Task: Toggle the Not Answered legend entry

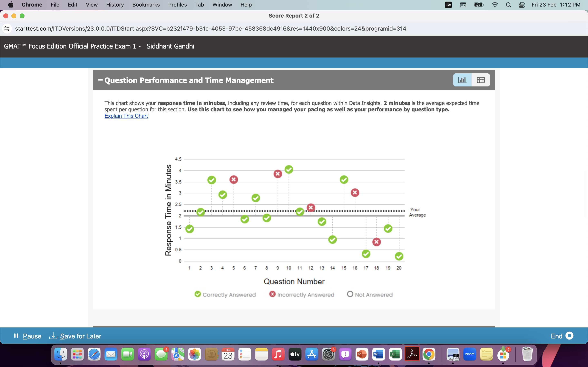Action: [370, 294]
